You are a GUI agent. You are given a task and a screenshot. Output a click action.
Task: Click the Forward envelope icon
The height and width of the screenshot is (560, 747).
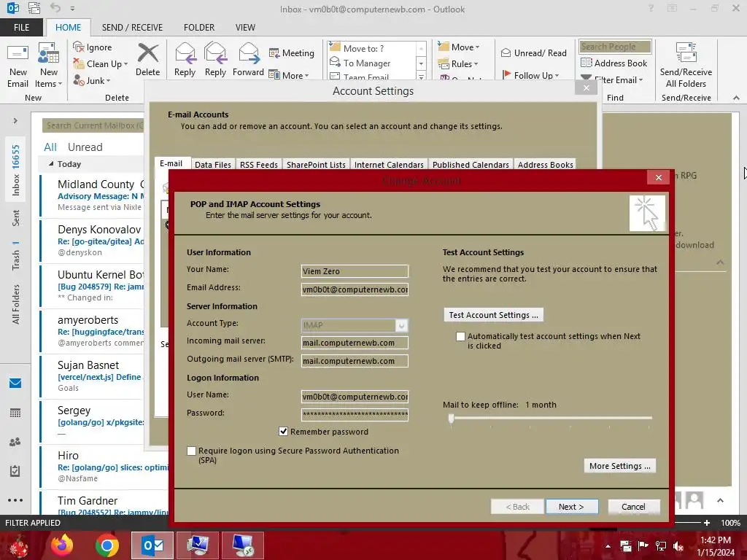pos(248,53)
